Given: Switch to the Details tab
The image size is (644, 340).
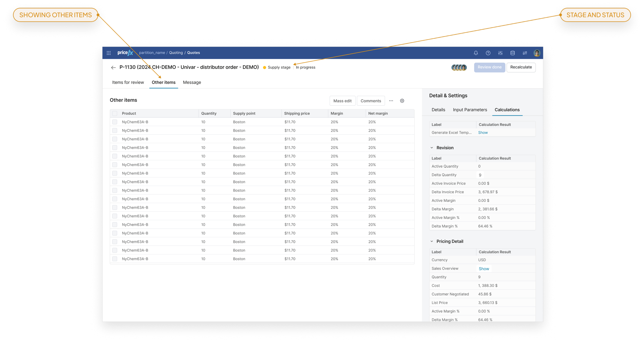Looking at the screenshot, I should coord(438,110).
